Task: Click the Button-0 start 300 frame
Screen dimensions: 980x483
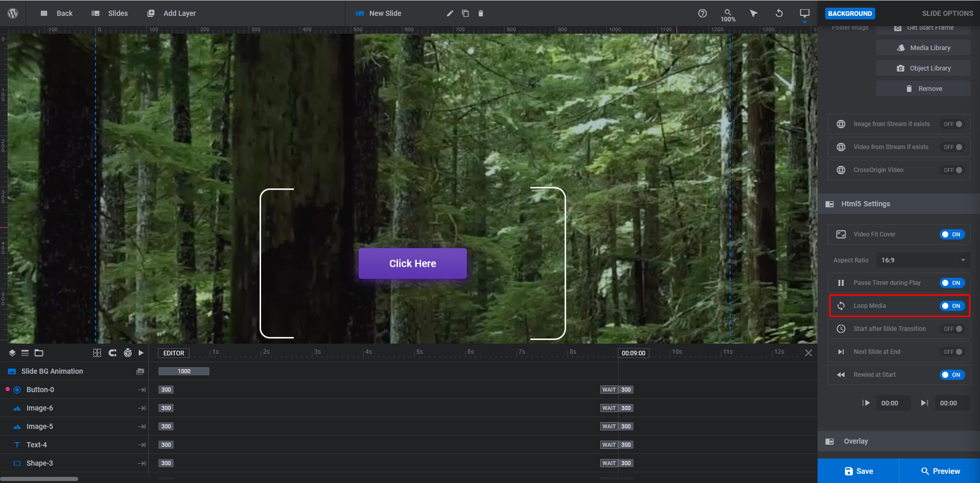Action: (166, 390)
